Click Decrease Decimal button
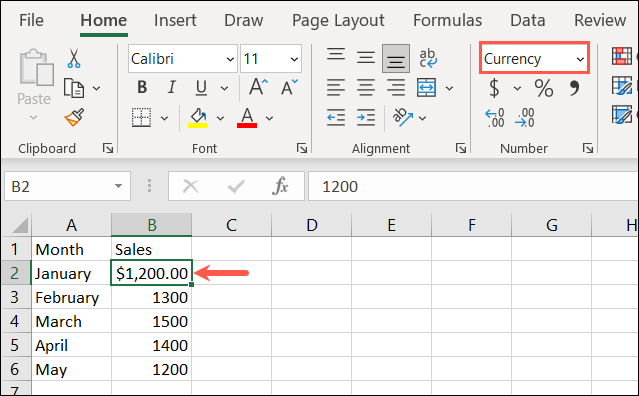Viewport: 639px width, 396px height. [x=524, y=118]
